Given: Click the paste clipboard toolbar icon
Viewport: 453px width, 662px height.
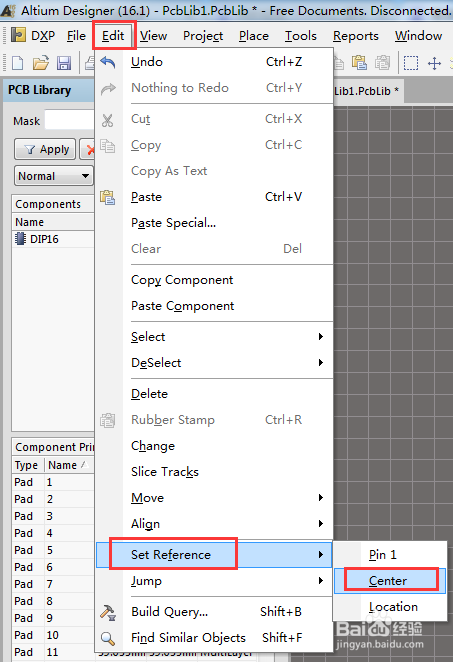Looking at the screenshot, I should (359, 63).
